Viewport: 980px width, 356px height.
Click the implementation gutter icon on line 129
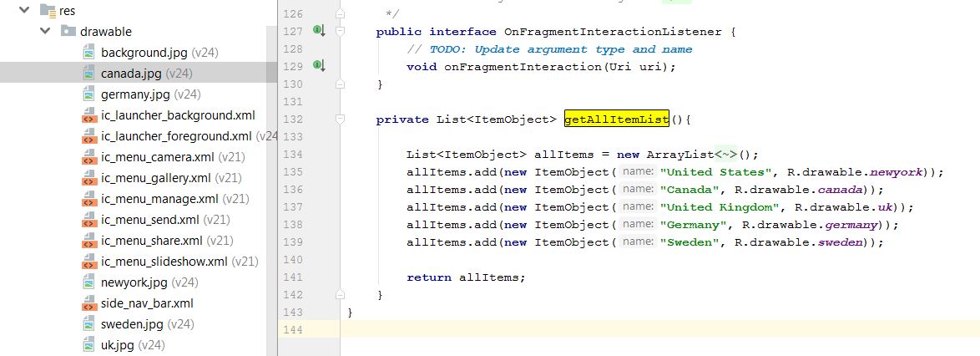point(319,65)
